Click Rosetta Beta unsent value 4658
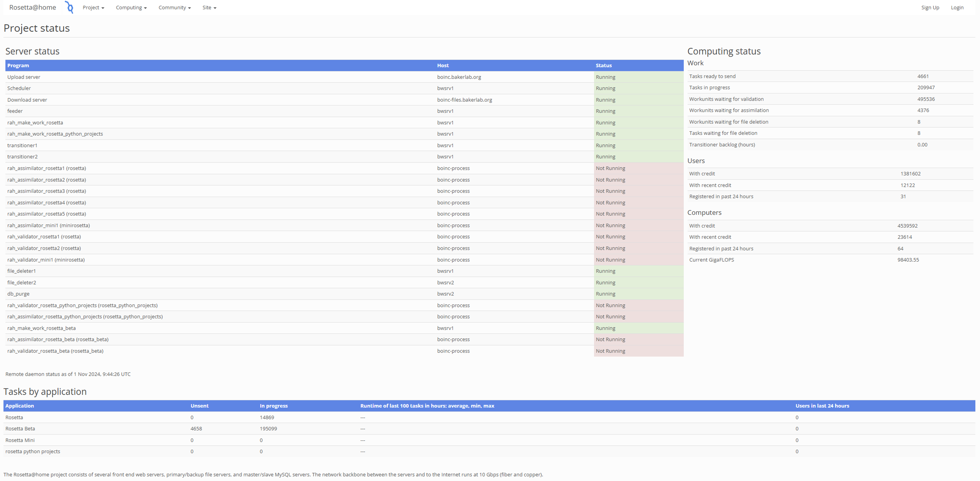 point(196,429)
